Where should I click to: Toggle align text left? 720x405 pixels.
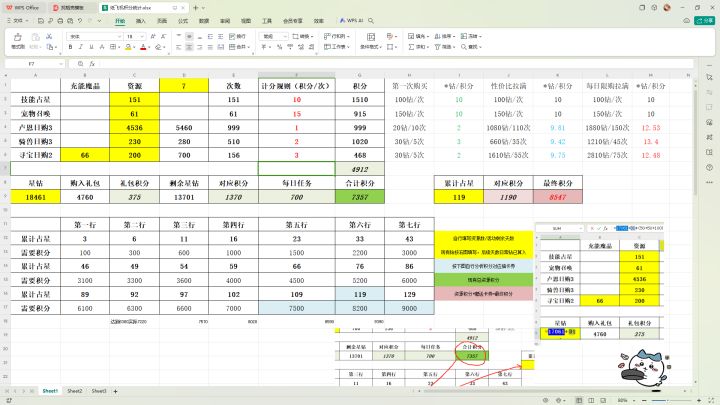click(179, 47)
